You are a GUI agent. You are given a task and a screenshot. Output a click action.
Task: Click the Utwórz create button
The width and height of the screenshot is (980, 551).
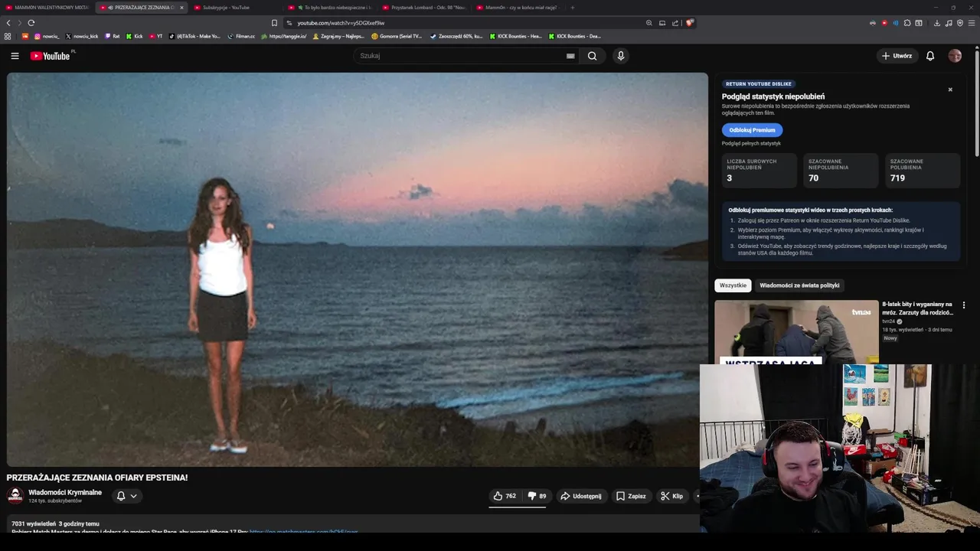897,56
